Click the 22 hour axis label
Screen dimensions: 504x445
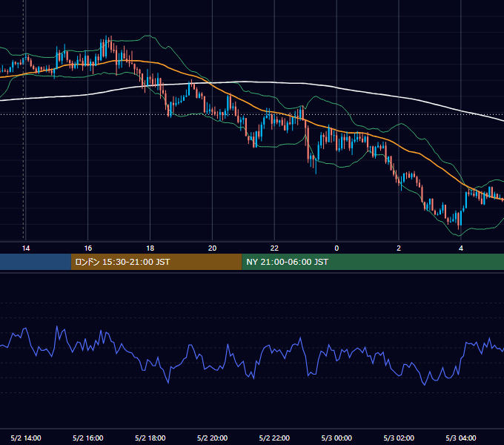(x=274, y=248)
